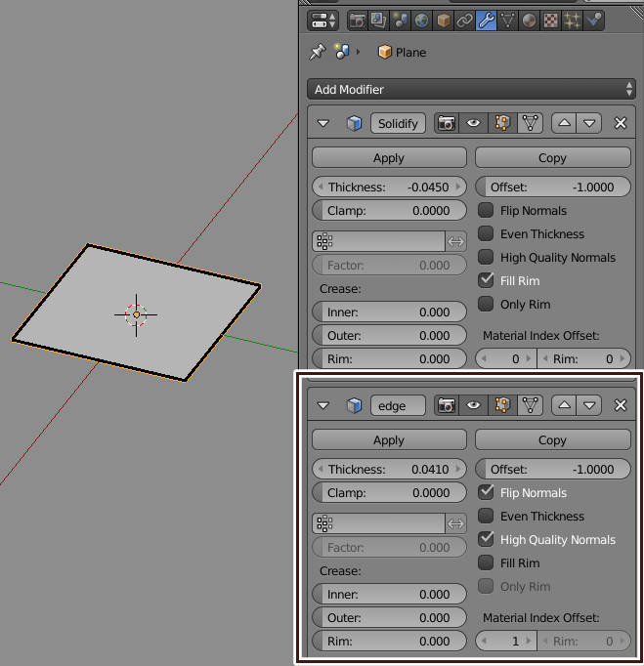Image resolution: width=644 pixels, height=666 pixels.
Task: Toggle the pin context icon
Action: [x=317, y=52]
